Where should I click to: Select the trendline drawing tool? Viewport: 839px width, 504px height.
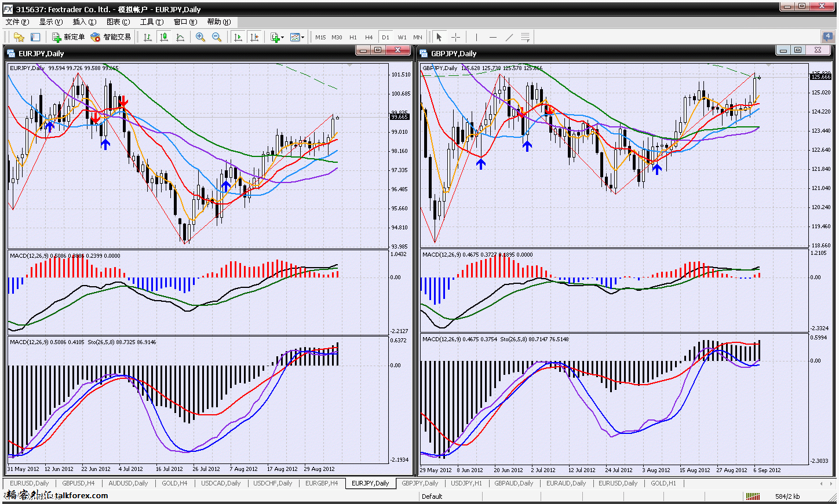tap(509, 37)
